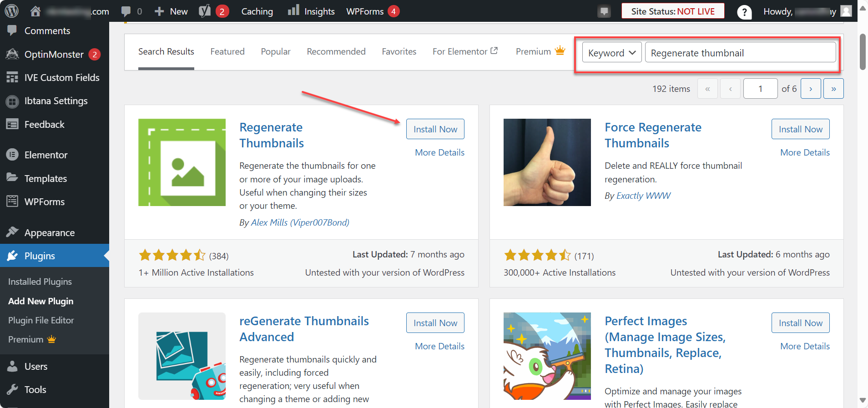The height and width of the screenshot is (408, 868).
Task: Click the Feedback sidebar icon
Action: point(12,124)
